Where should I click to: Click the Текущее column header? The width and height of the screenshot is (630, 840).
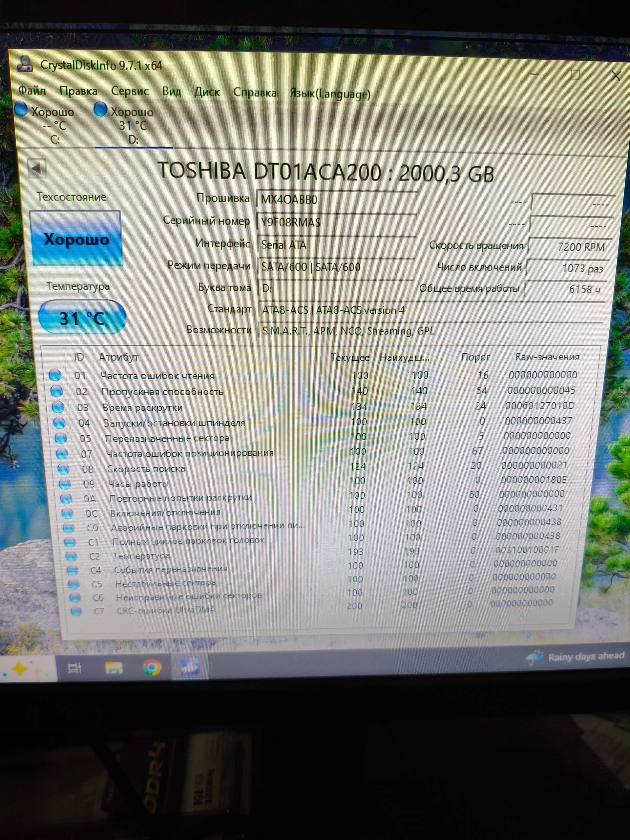[x=350, y=357]
